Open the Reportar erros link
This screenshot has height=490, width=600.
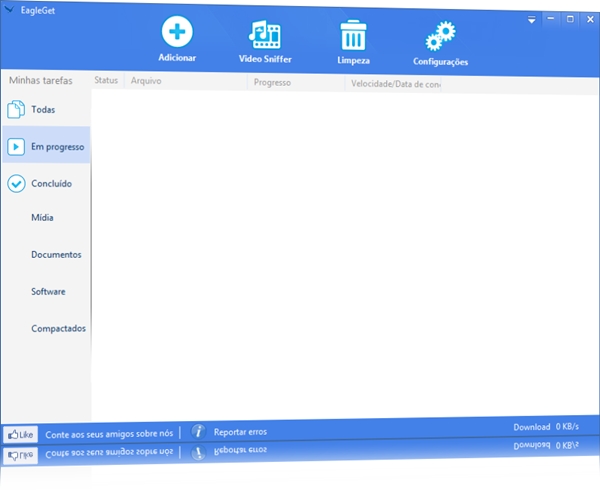pyautogui.click(x=240, y=432)
